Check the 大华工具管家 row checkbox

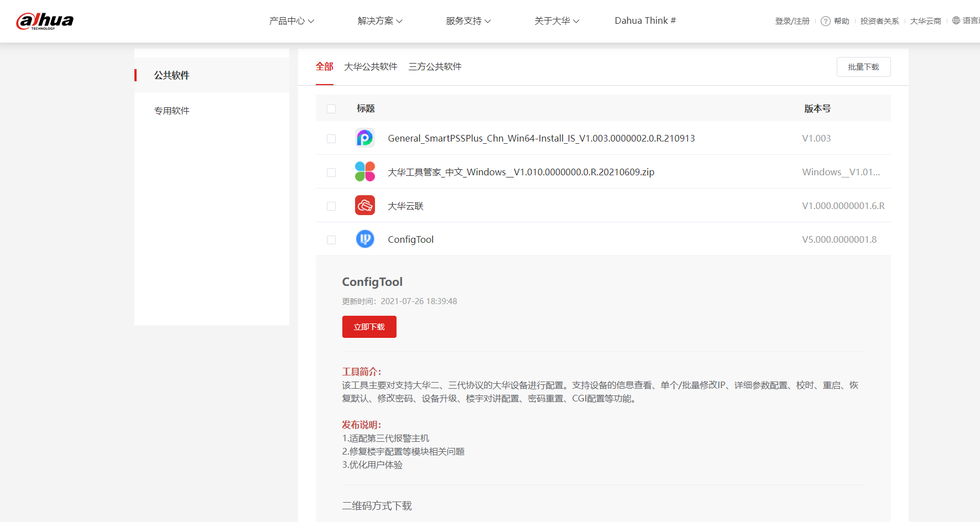pos(331,173)
